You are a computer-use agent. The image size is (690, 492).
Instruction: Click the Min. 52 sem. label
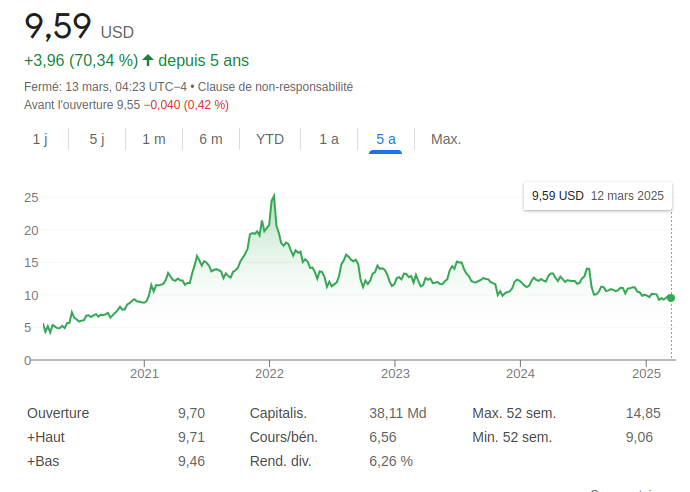tap(513, 437)
